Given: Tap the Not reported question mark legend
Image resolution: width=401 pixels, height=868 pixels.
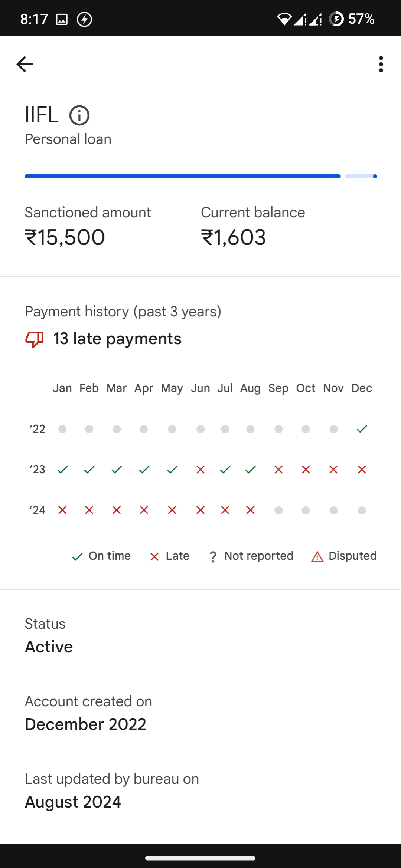Looking at the screenshot, I should tap(213, 556).
